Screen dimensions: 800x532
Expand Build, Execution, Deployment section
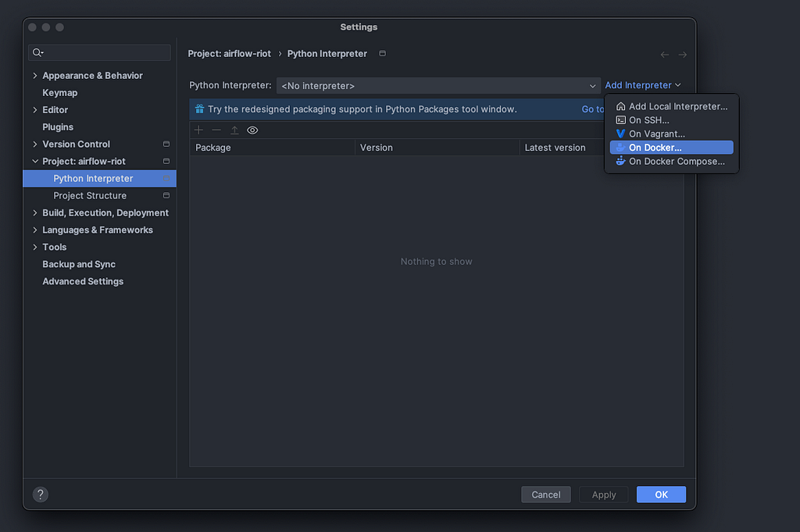pos(34,212)
